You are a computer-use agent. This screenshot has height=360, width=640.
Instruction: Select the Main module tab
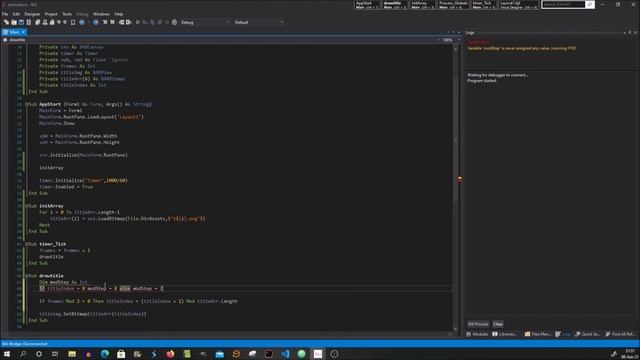click(x=14, y=32)
